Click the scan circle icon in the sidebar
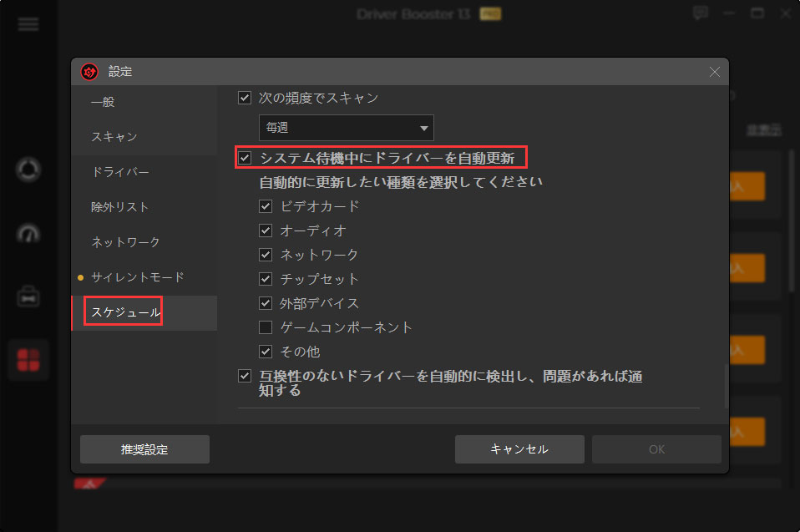 click(28, 170)
